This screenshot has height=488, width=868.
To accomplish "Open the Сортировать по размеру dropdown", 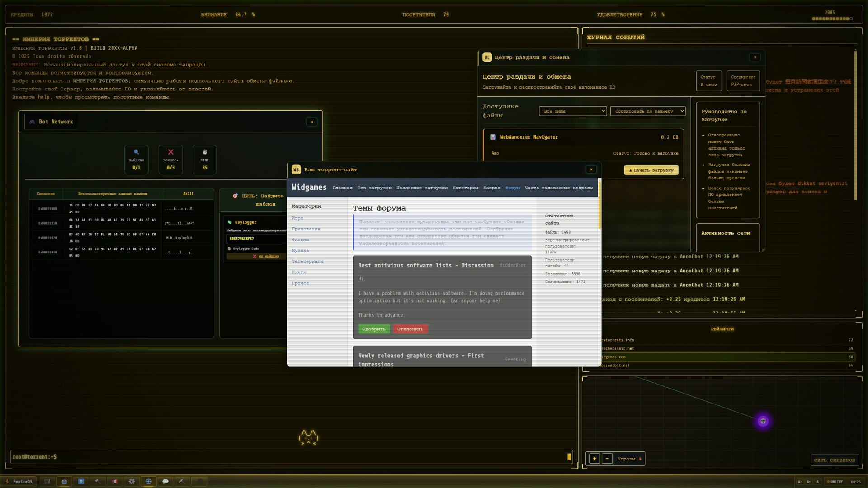I will pos(647,111).
